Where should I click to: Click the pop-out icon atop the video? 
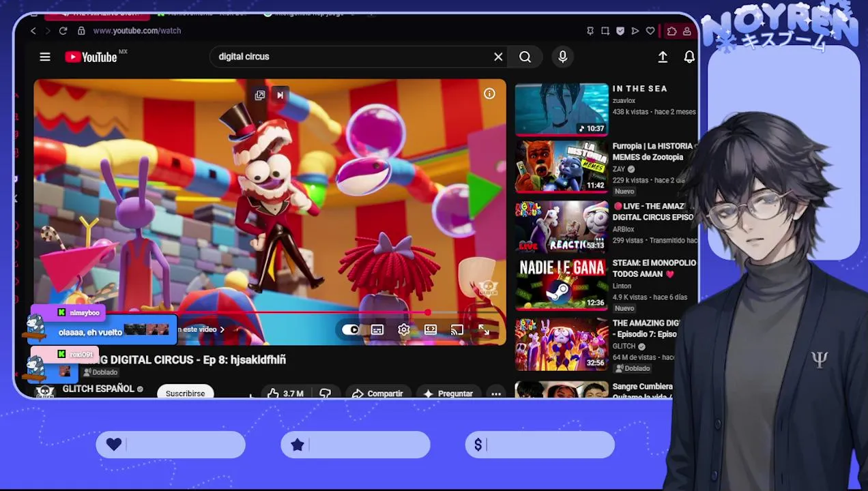click(x=260, y=95)
